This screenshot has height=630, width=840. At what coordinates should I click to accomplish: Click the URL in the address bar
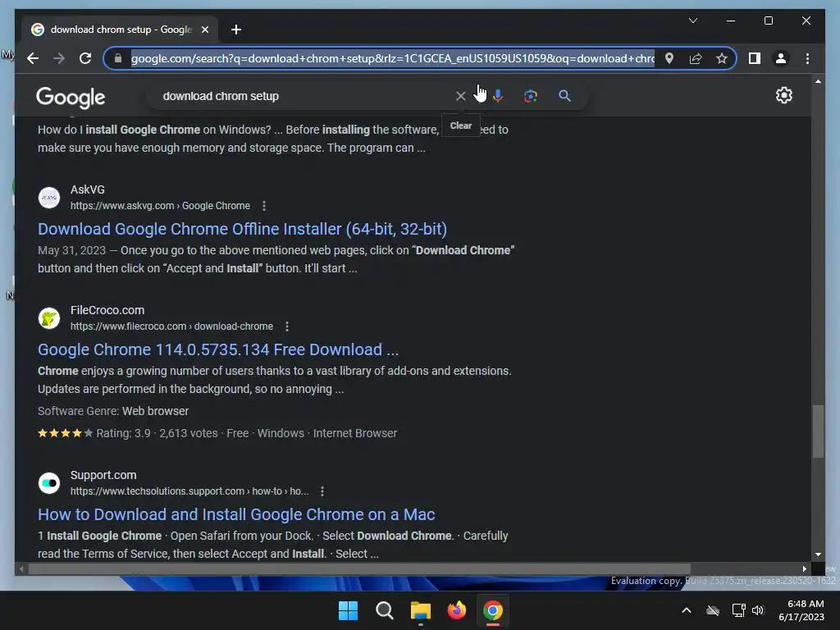click(392, 58)
